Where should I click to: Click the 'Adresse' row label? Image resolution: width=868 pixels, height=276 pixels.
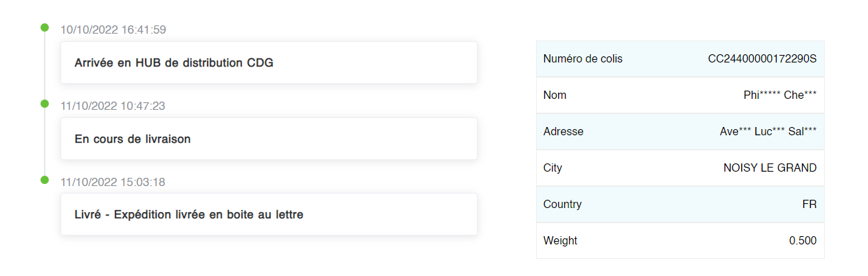click(563, 132)
